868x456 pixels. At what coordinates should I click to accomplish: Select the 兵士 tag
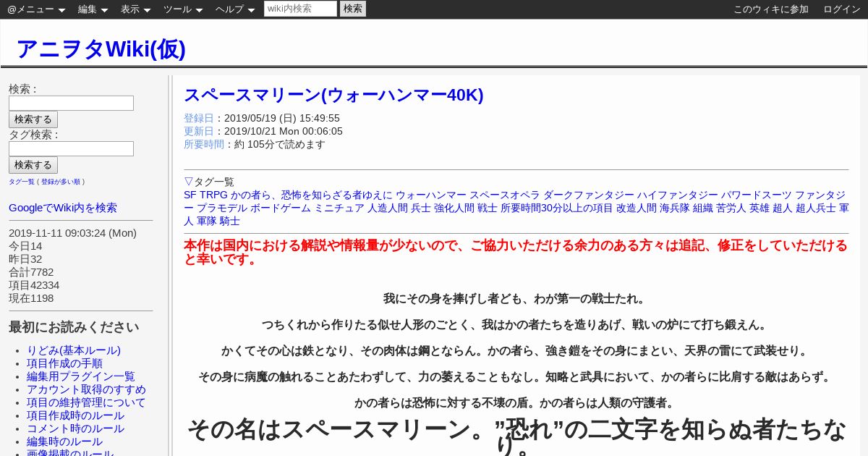pos(421,208)
